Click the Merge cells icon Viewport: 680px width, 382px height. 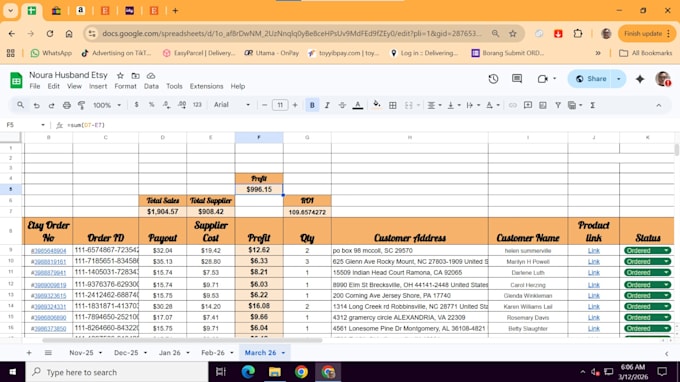pos(409,105)
